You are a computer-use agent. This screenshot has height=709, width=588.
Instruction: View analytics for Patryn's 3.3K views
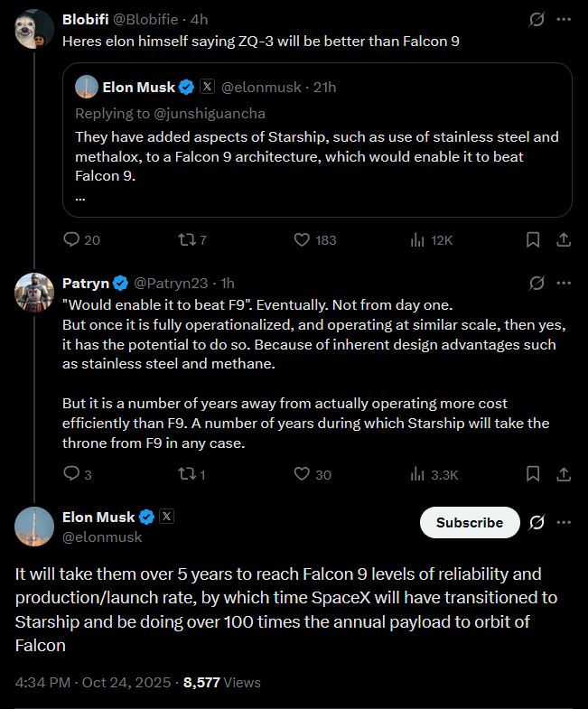[x=434, y=473]
